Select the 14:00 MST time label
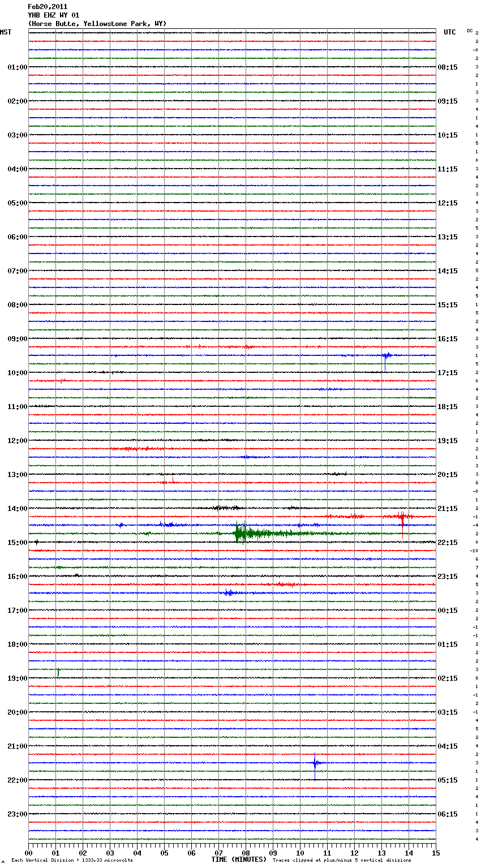Image resolution: width=481 pixels, height=868 pixels. 18,509
